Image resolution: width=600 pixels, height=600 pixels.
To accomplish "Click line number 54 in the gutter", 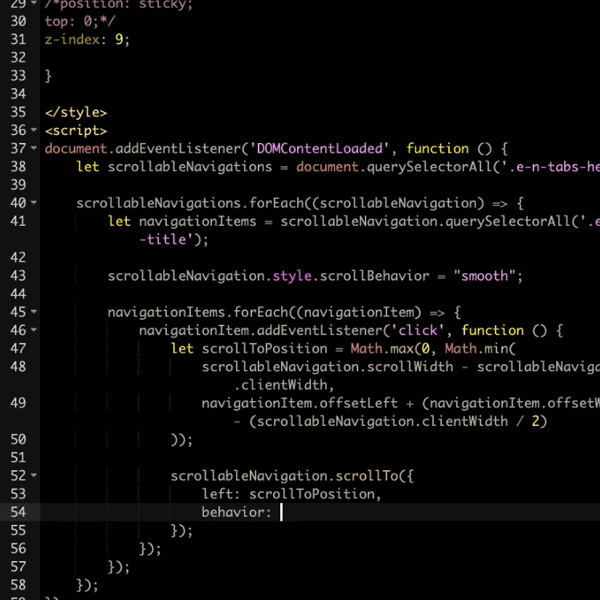I will (x=17, y=512).
